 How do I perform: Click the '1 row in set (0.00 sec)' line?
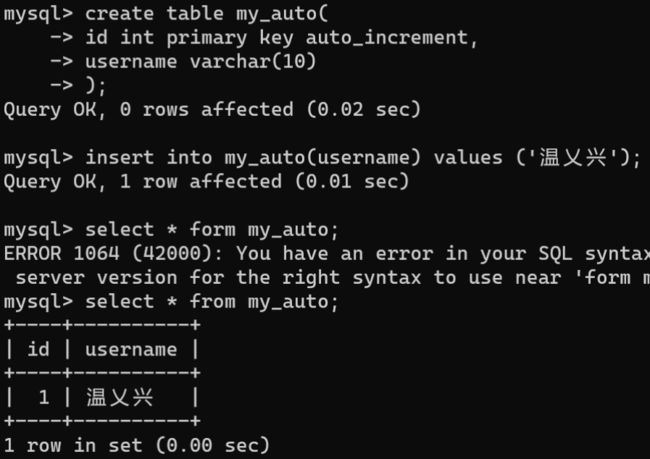coord(137,446)
